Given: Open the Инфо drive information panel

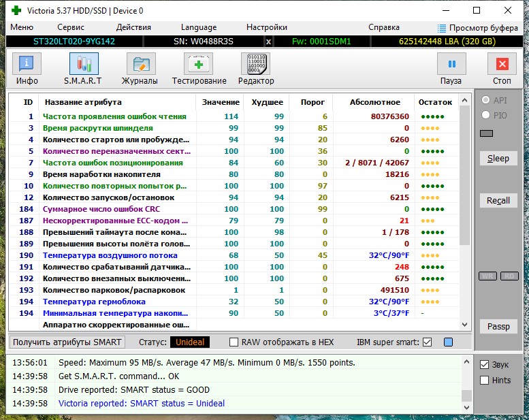Looking at the screenshot, I should pos(27,64).
